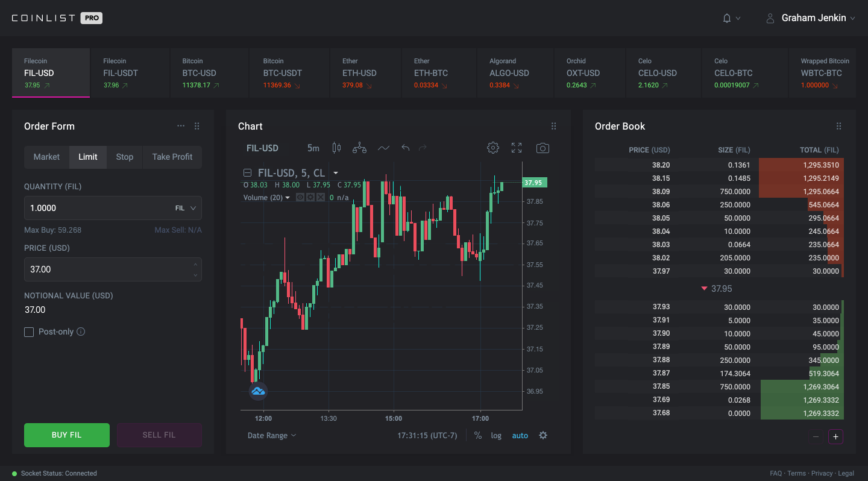Open the FIL quantity unit dropdown

coord(186,208)
